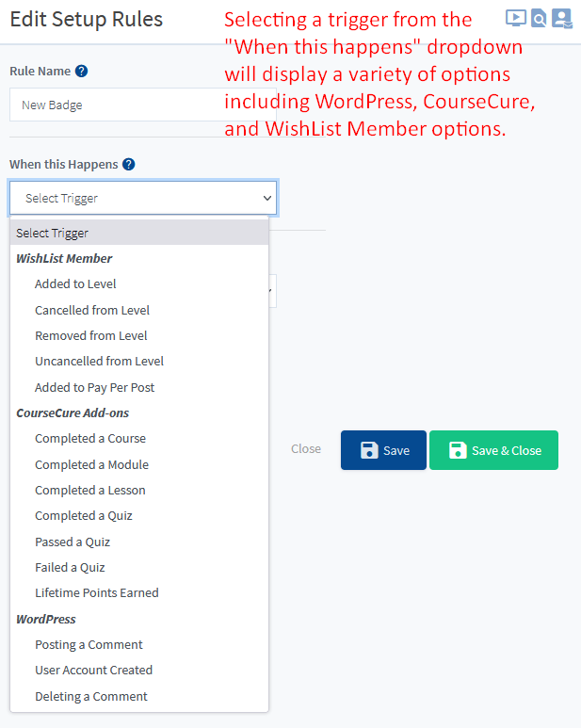Select Posting a Comment trigger

[x=139, y=644]
